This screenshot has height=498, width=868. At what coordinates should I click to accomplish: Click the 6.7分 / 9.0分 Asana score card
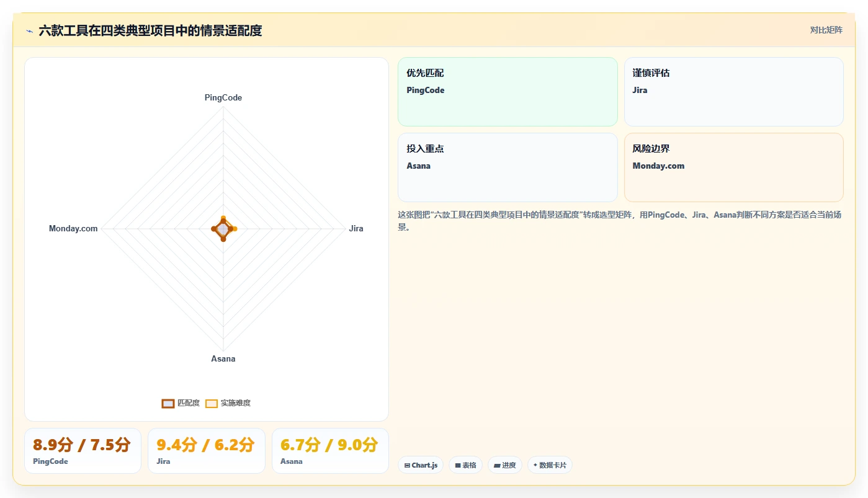click(330, 451)
